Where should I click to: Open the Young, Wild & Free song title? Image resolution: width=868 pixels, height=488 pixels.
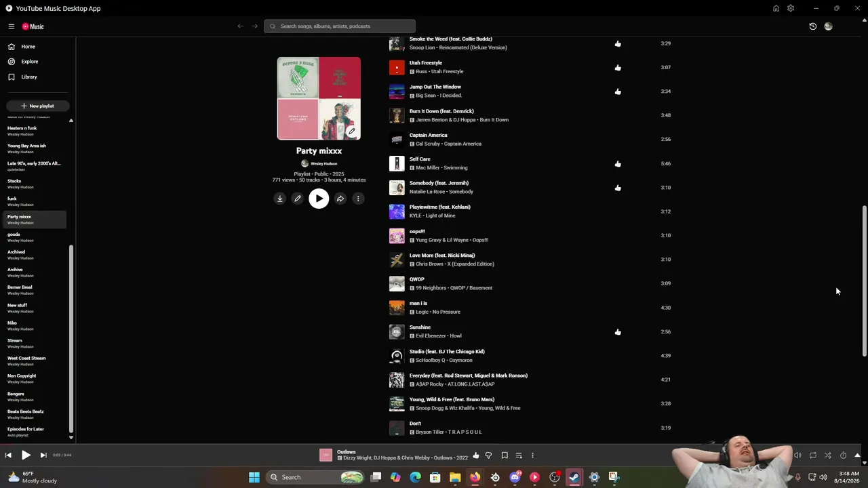tap(452, 399)
